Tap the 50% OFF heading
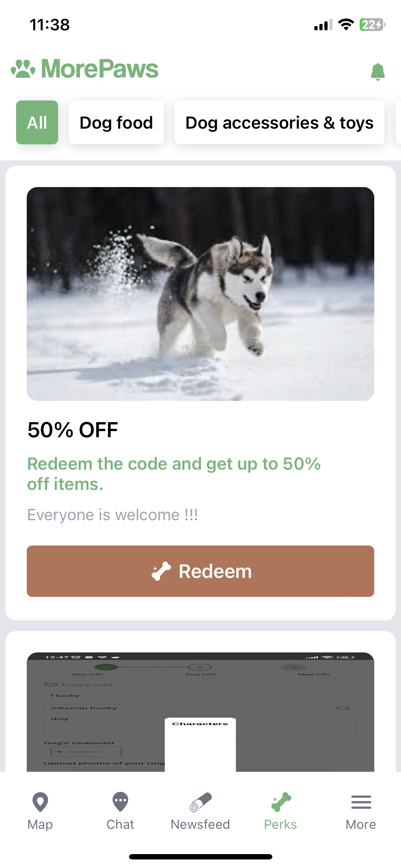 (73, 430)
